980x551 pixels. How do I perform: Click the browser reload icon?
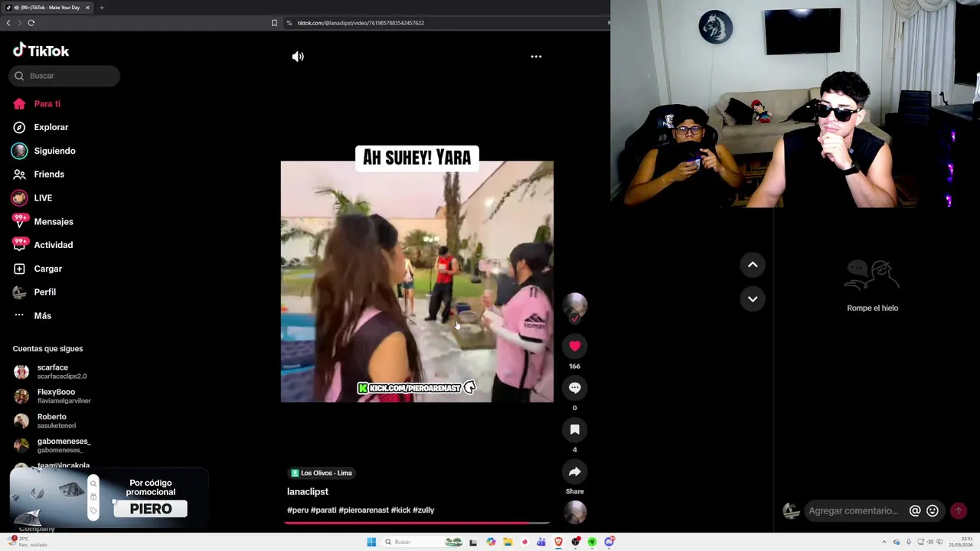31,23
